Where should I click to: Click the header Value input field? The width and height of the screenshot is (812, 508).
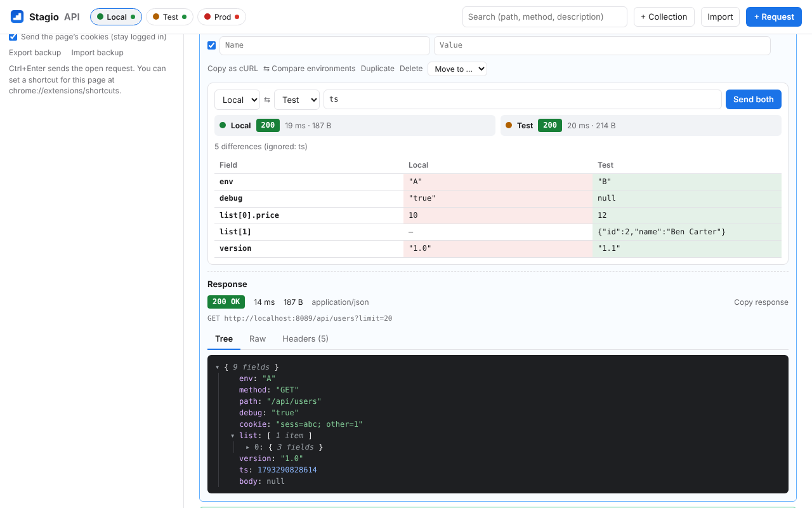tap(602, 45)
